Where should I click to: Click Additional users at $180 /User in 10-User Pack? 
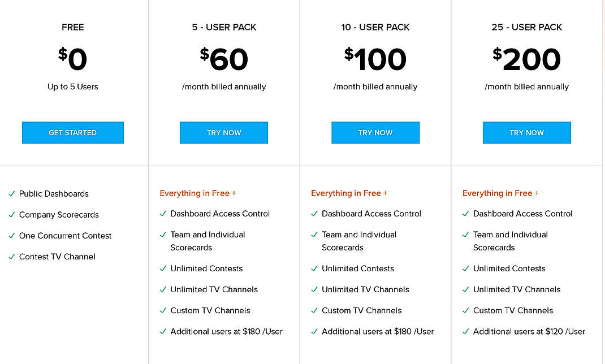coord(378,331)
